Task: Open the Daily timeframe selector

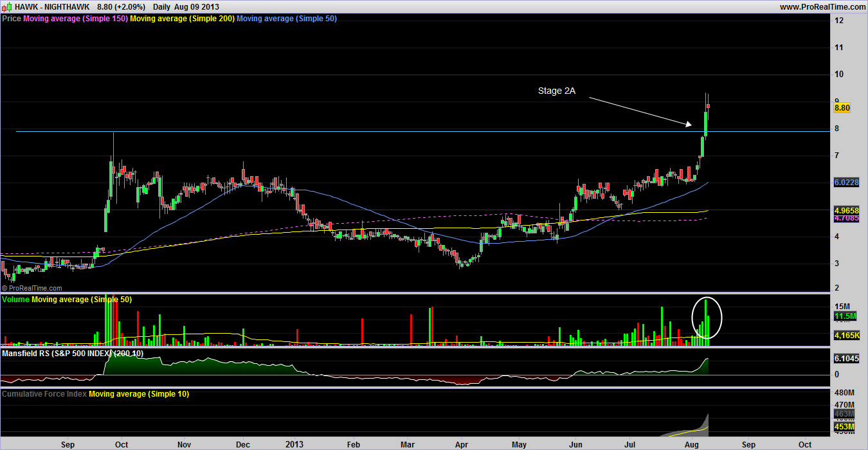Action: tap(165, 6)
